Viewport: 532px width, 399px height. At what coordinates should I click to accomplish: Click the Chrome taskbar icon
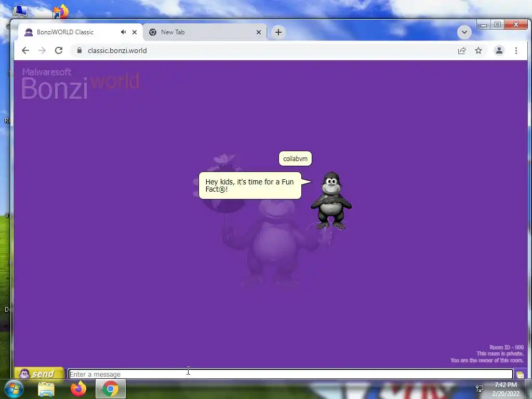click(110, 389)
